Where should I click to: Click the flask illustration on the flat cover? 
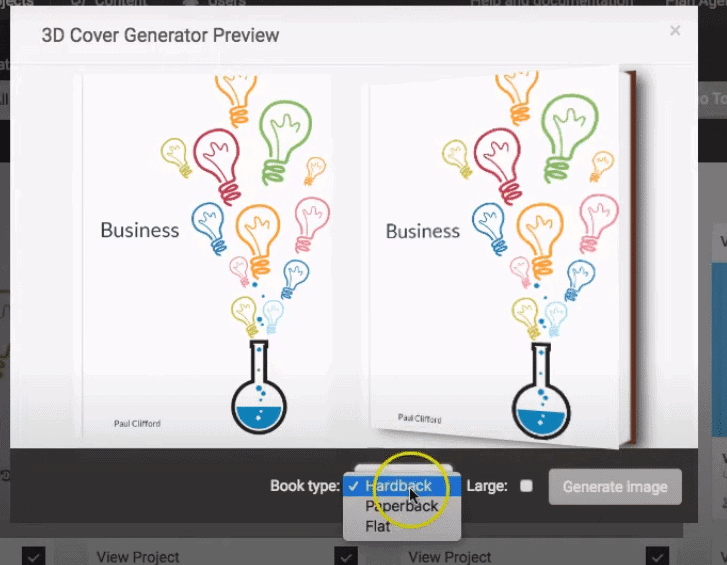(259, 387)
